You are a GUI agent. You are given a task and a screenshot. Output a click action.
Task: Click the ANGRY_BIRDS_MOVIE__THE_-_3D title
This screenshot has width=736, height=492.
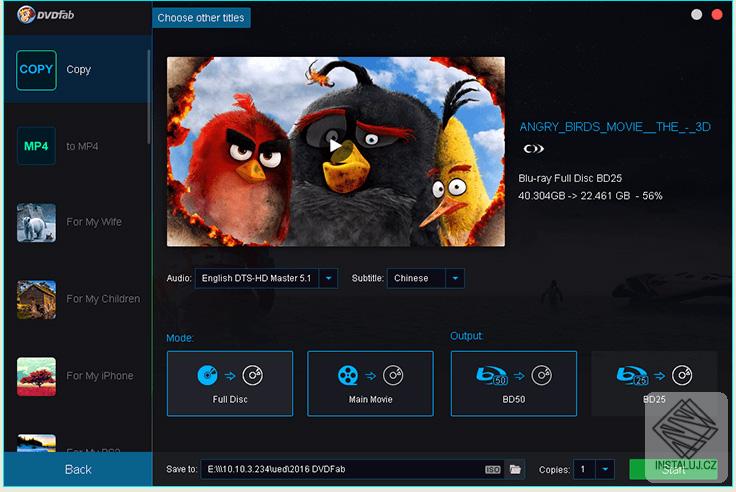coord(615,127)
